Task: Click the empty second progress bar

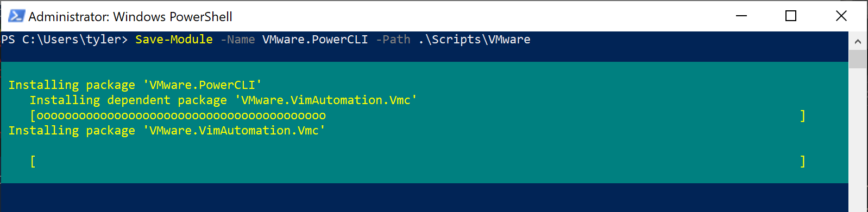Action: click(x=418, y=161)
